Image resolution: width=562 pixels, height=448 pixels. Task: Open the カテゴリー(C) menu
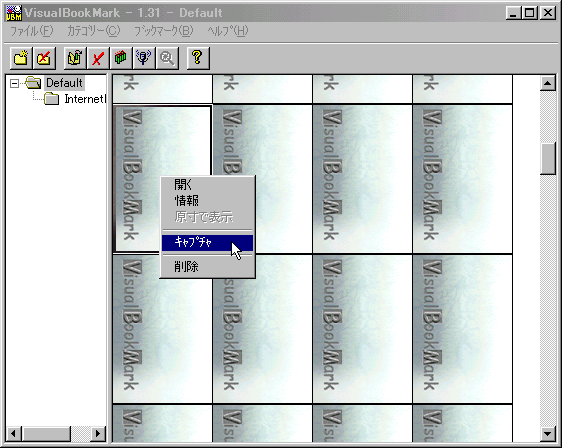(x=94, y=31)
